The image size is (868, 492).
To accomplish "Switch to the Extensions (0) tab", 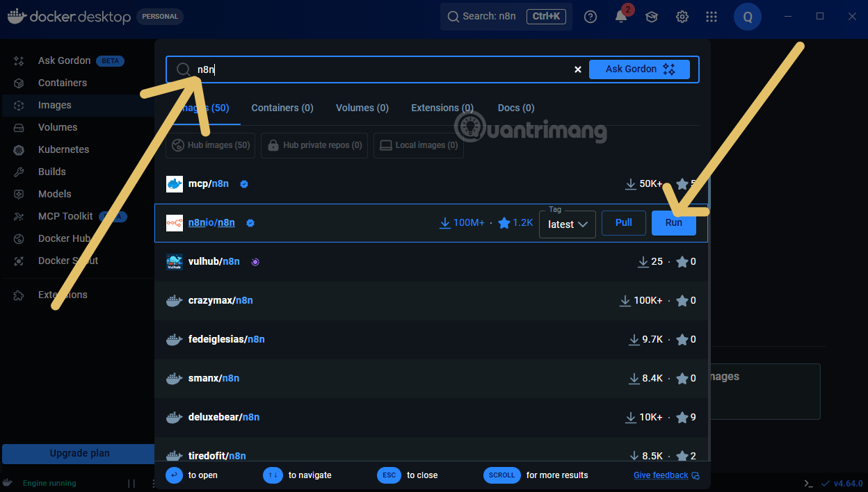I will pos(442,108).
